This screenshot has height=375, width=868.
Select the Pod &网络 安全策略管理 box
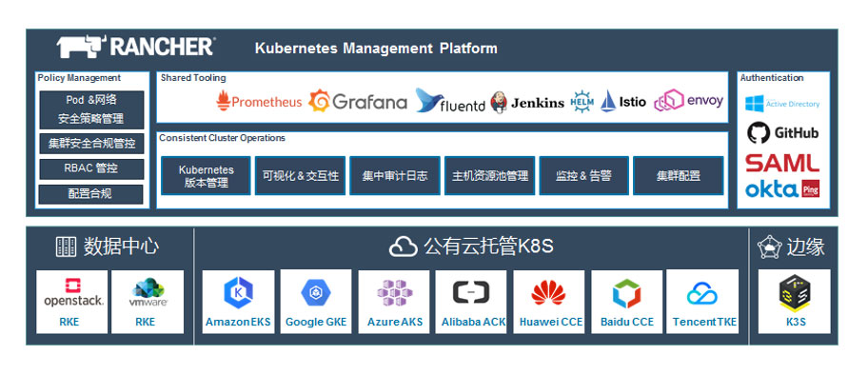[91, 109]
